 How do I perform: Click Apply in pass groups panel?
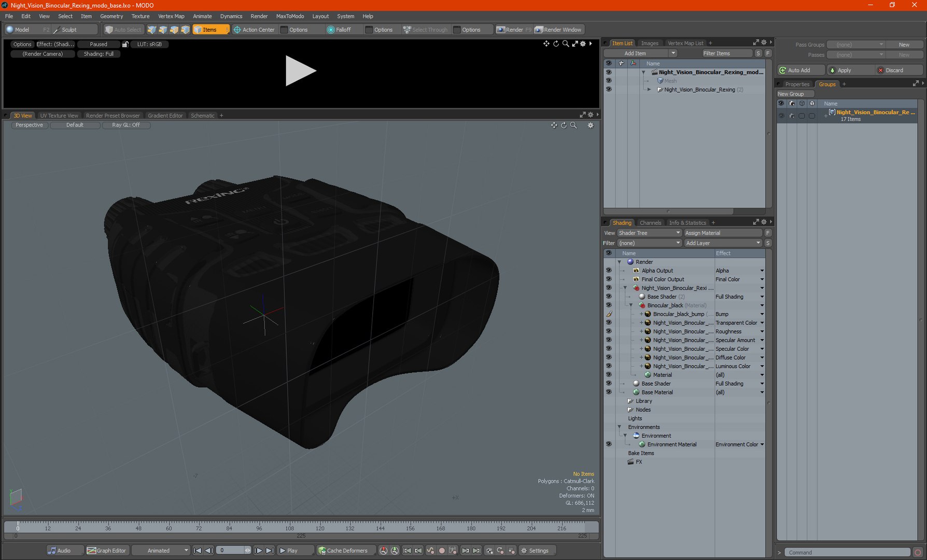[x=851, y=70]
